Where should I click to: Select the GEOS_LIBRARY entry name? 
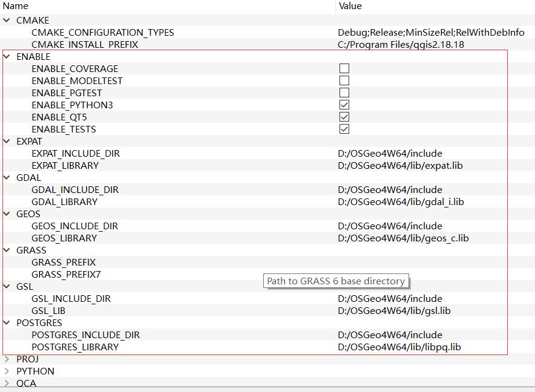(64, 238)
